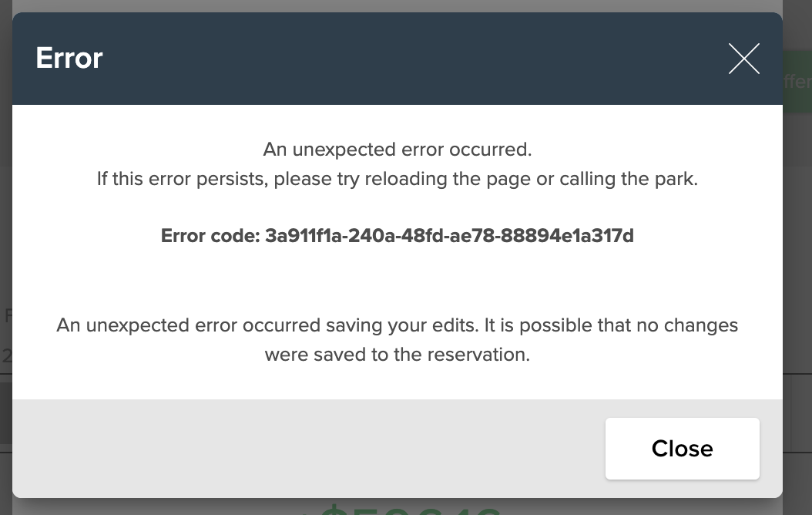812x515 pixels.
Task: Click the X icon to dismiss the error
Action: coord(743,59)
